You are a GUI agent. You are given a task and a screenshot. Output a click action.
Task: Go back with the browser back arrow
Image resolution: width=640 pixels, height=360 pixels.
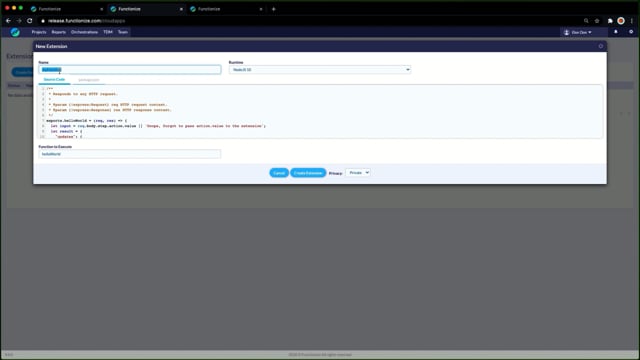coord(8,20)
